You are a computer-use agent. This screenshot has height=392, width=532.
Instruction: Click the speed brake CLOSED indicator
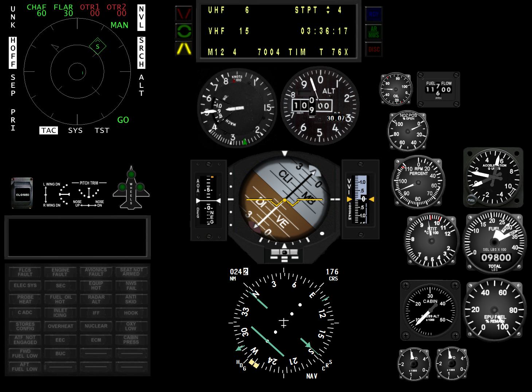[22, 194]
